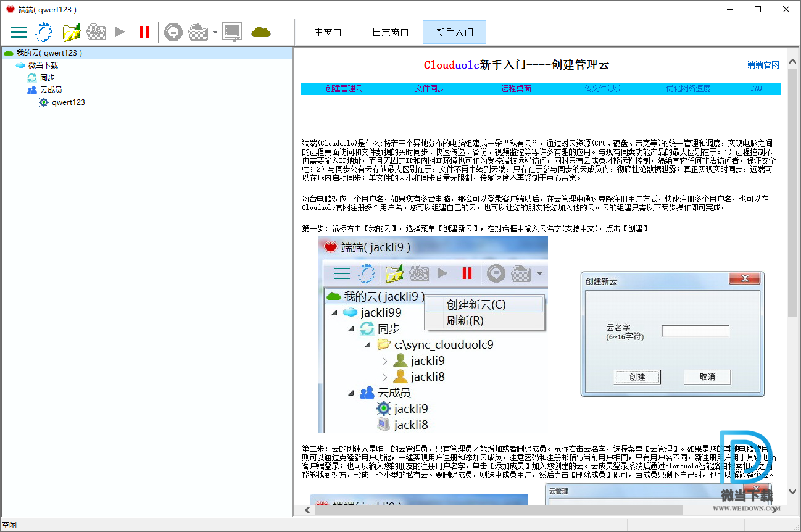Click the send file folder icon
Viewport: 801px width, 532px height.
click(x=197, y=32)
